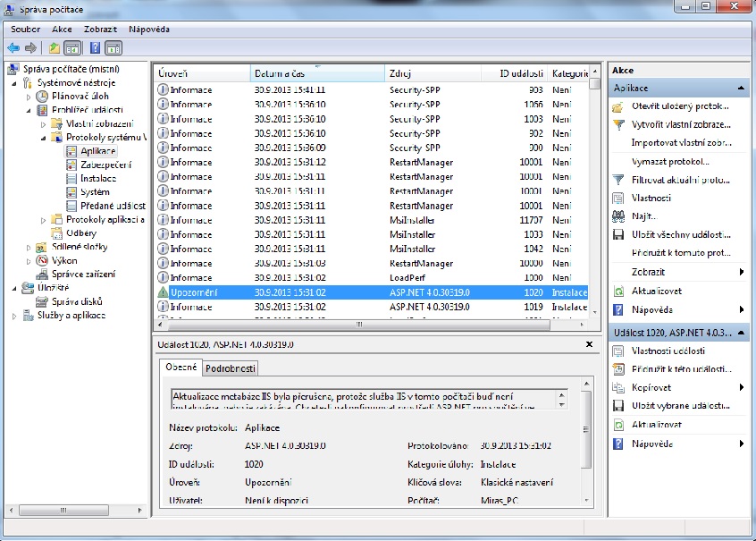Switch to the 'Podrobnosti' tab
Viewport: 756px width, 541px height.
click(x=231, y=368)
